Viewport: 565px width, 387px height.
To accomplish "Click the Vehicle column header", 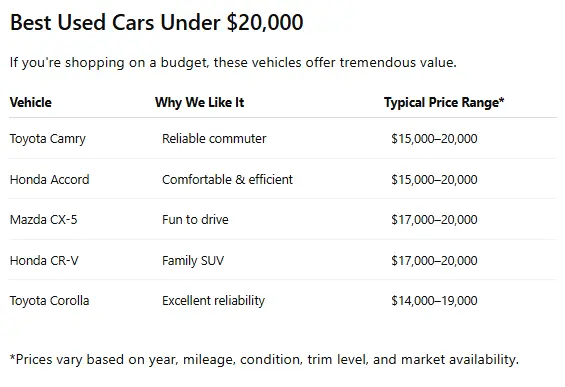I will pyautogui.click(x=31, y=102).
